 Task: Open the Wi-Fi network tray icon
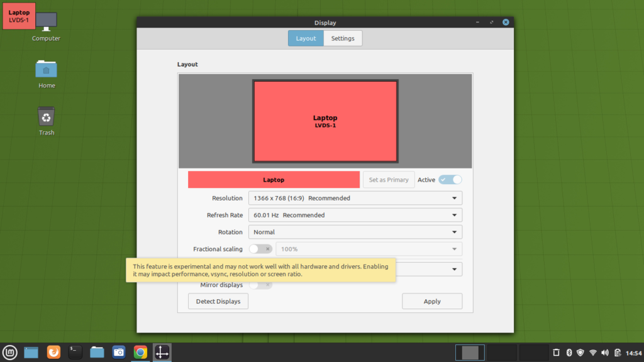[592, 353]
